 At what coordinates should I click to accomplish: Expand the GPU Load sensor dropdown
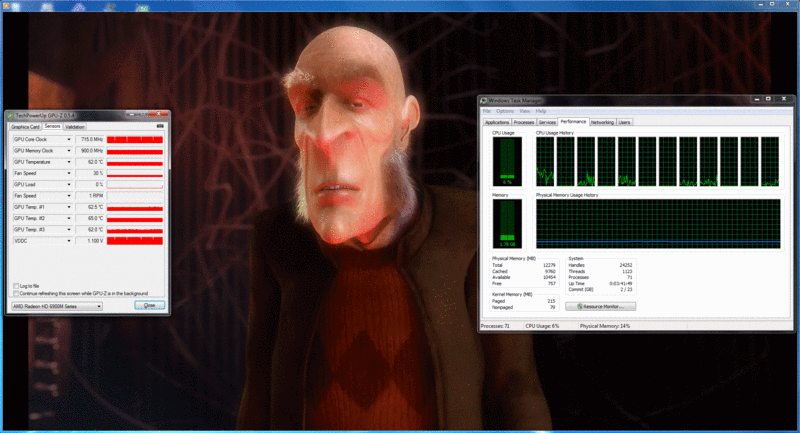69,184
